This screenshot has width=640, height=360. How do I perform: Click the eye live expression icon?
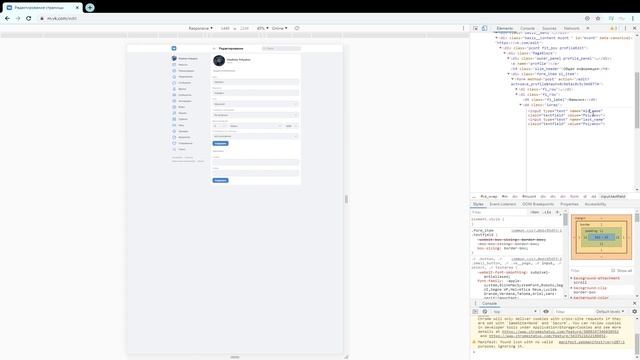(546, 311)
